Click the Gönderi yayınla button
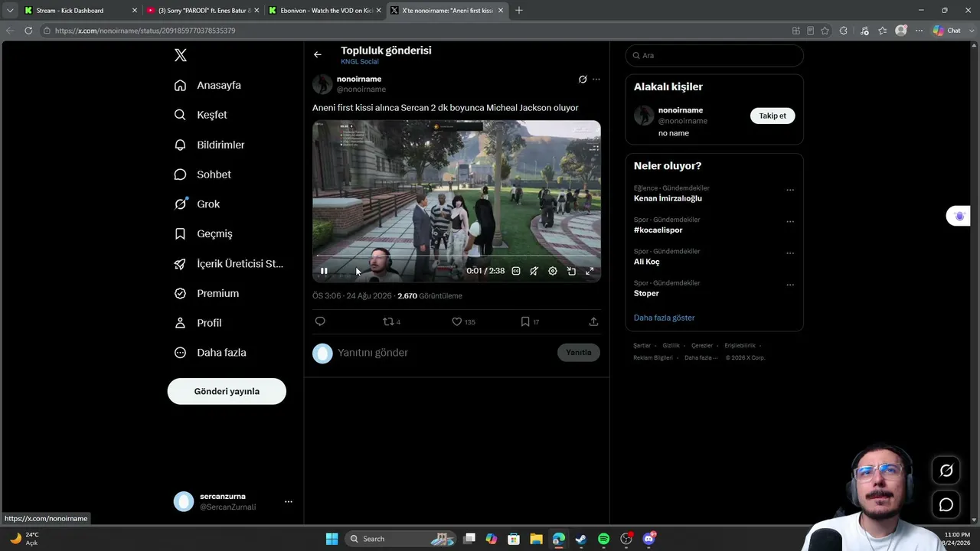 (227, 391)
